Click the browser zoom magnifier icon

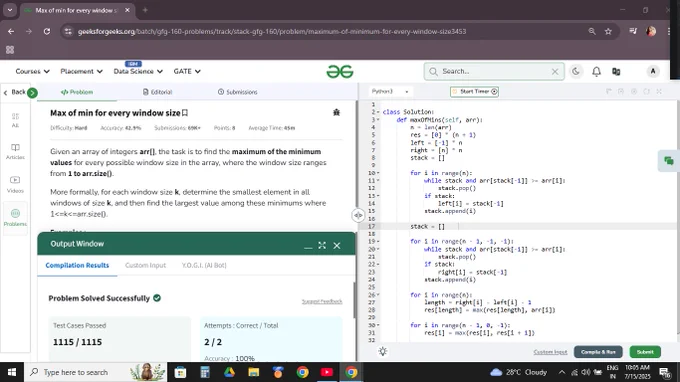pos(592,31)
